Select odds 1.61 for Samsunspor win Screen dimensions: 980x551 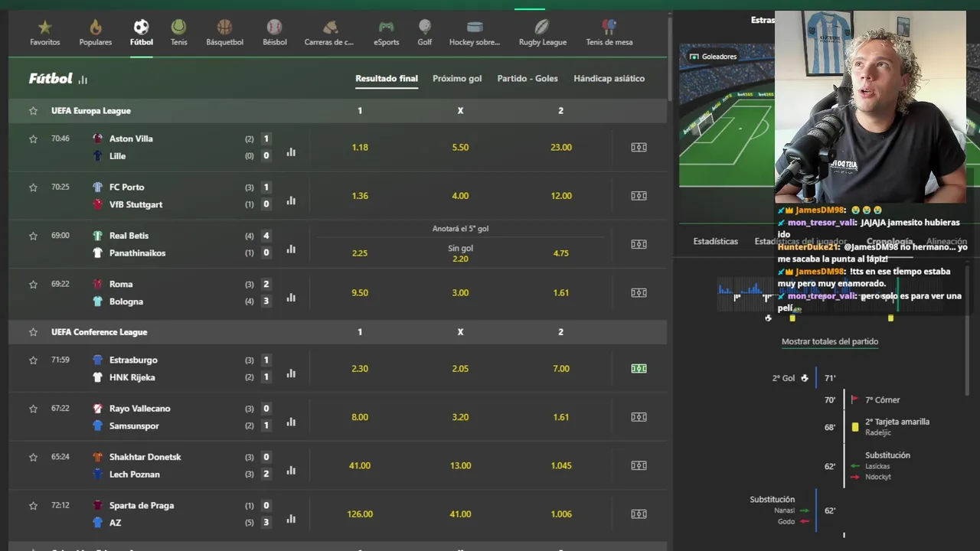(561, 418)
